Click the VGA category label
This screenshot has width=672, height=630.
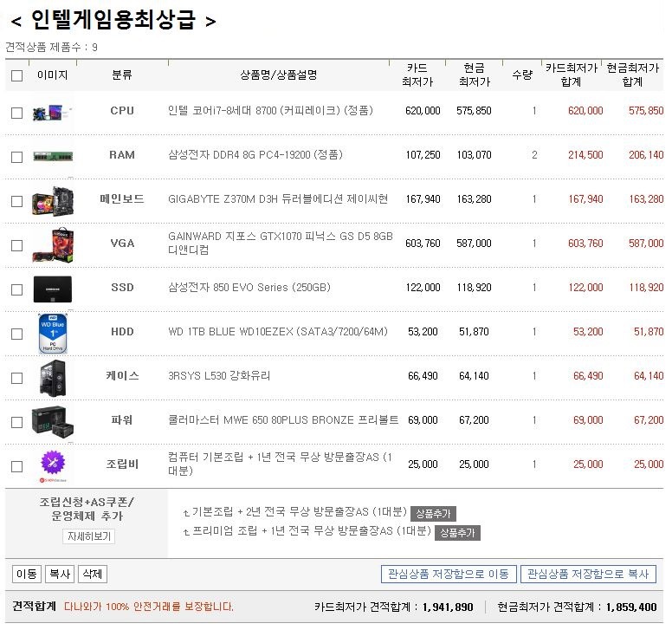pyautogui.click(x=122, y=244)
